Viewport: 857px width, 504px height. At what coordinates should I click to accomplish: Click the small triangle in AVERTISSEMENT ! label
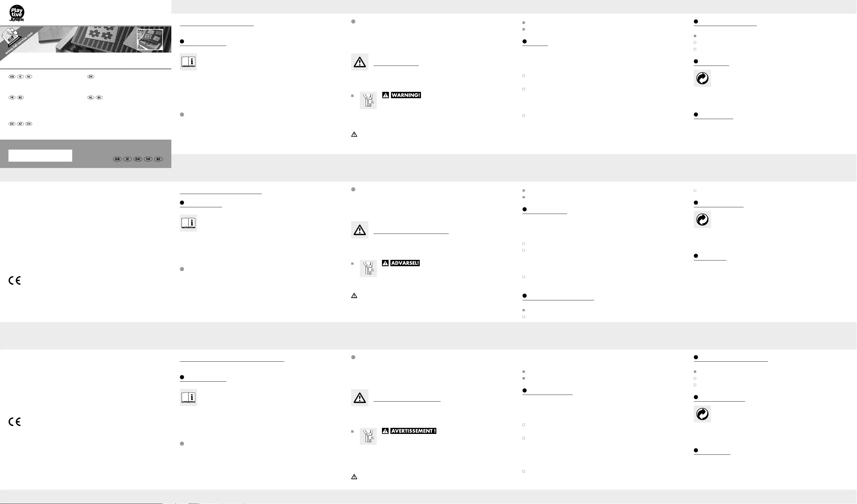click(385, 431)
